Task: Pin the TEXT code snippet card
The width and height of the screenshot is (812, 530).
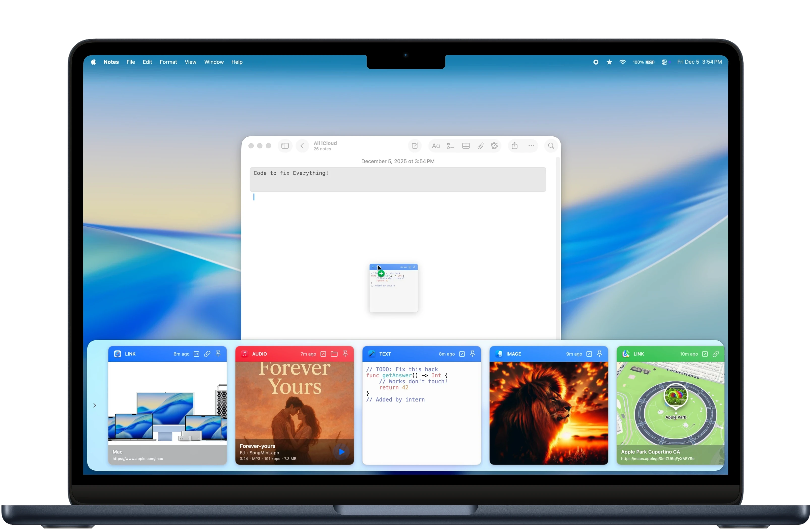Action: (472, 354)
